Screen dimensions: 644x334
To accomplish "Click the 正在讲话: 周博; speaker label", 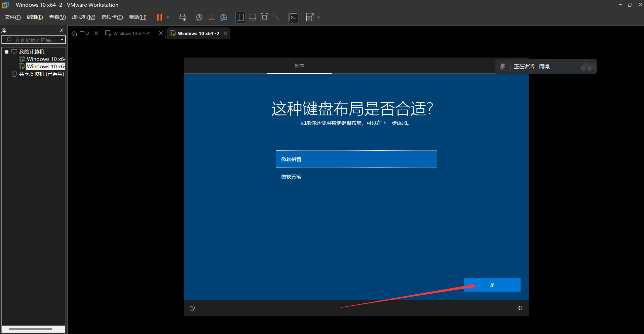I will click(532, 67).
